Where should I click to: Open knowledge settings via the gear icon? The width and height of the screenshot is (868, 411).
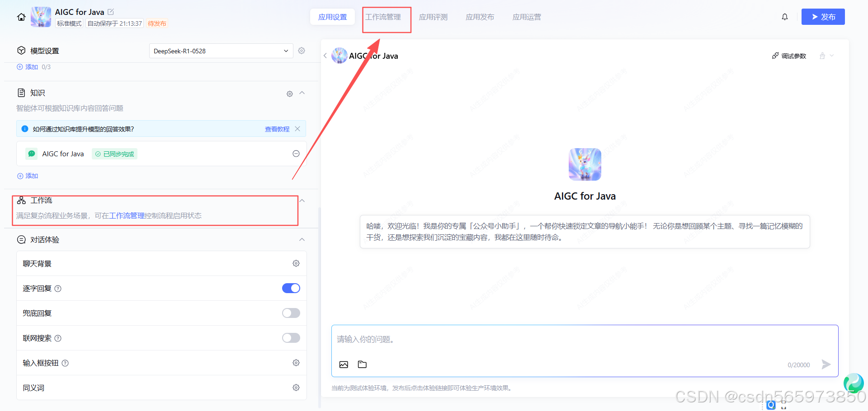pyautogui.click(x=289, y=93)
